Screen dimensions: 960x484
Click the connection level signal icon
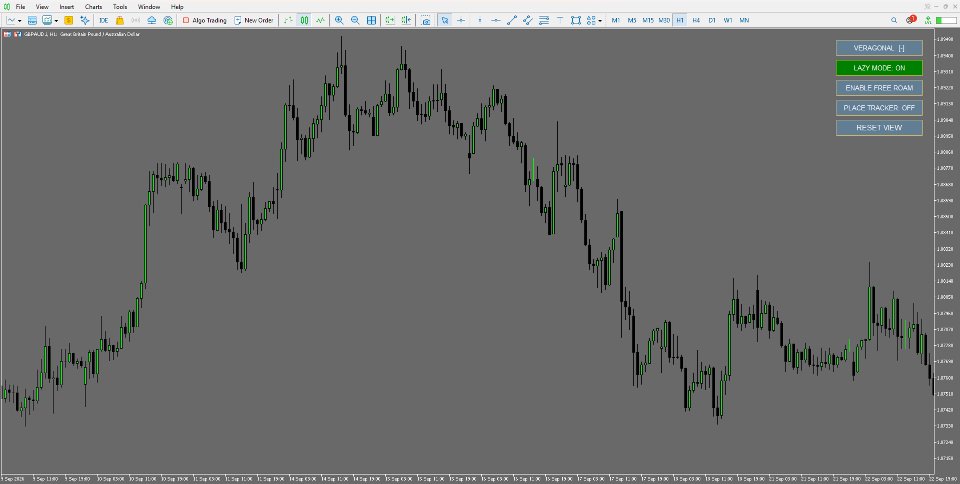coord(928,20)
